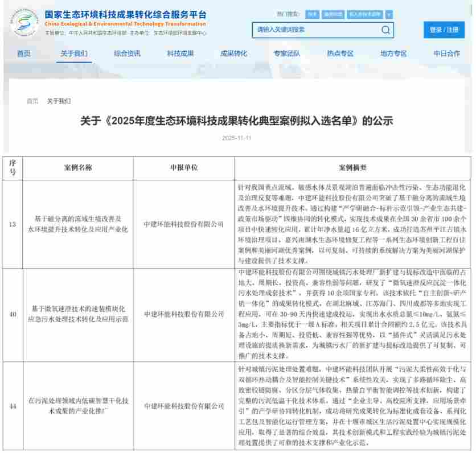The height and width of the screenshot is (453, 476).
Task: Open the 成果转化 navigation item
Action: pyautogui.click(x=233, y=53)
